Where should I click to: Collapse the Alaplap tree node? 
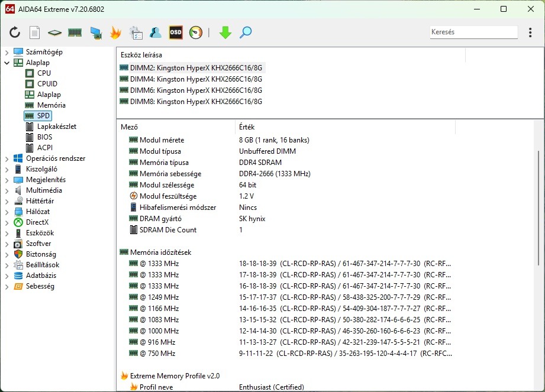pos(7,63)
